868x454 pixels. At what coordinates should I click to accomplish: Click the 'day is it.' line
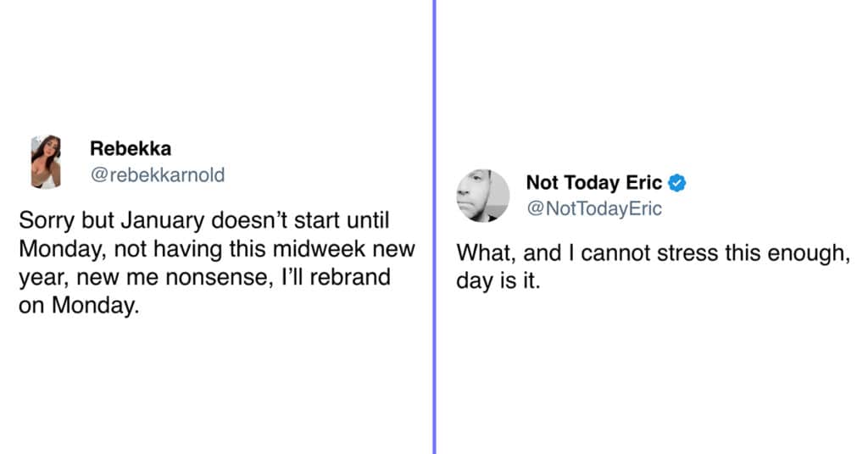point(498,281)
